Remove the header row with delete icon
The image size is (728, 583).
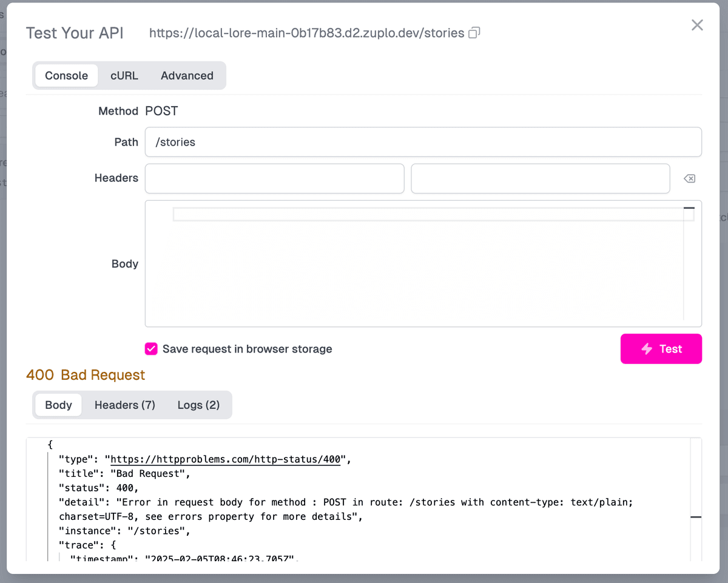click(689, 178)
